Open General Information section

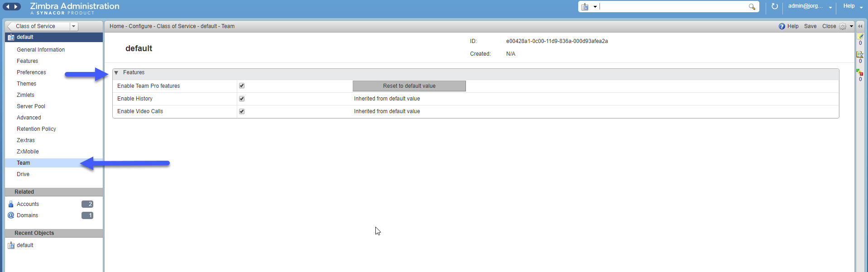click(x=41, y=50)
